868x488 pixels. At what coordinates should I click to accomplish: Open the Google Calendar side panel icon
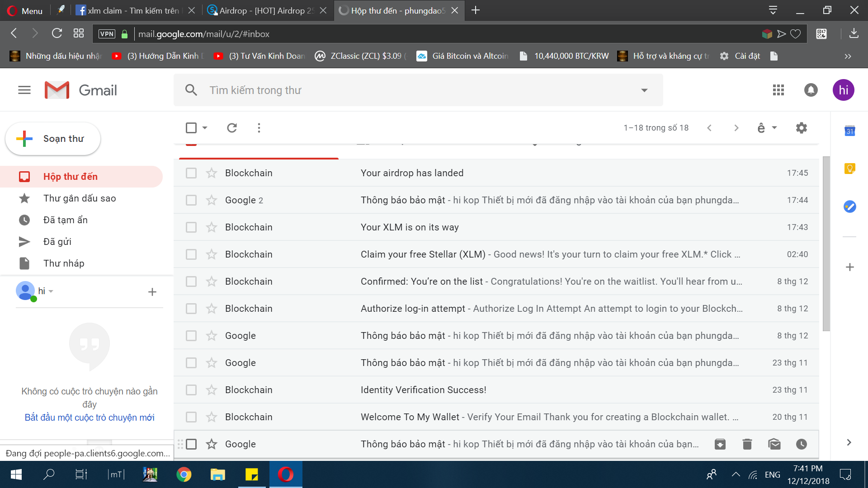coord(849,131)
